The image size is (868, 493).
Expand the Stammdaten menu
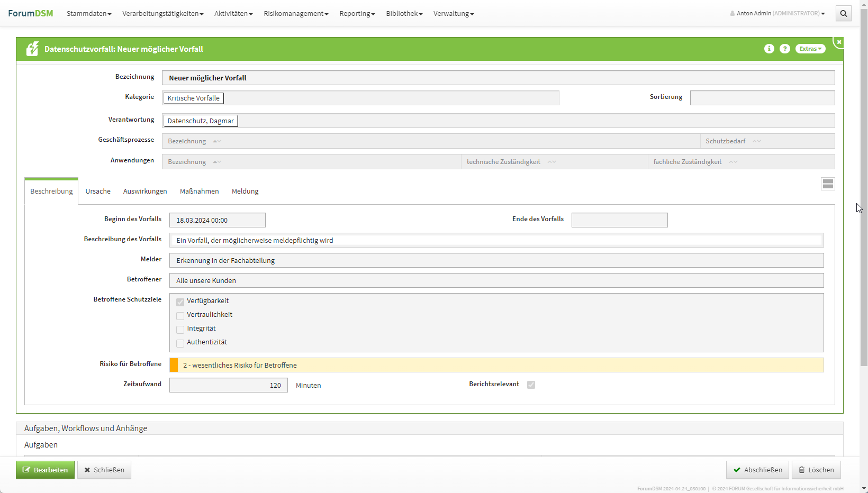89,14
